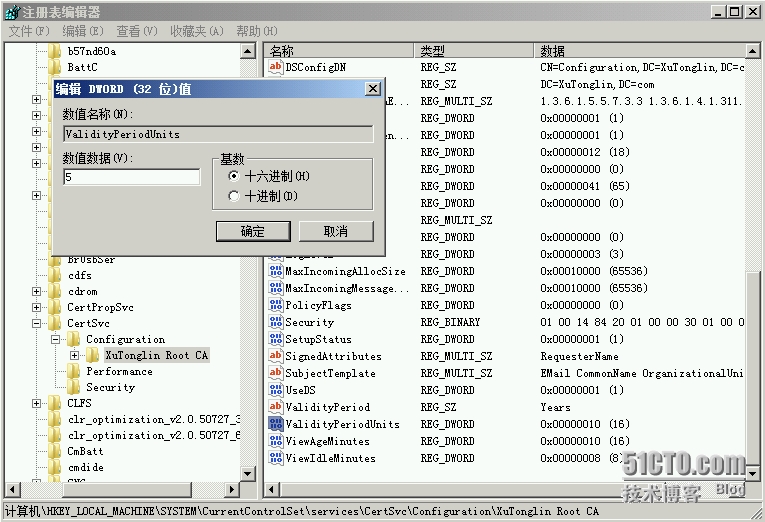Click the values pane scroll left arrow
This screenshot has width=765, height=522.
click(x=272, y=489)
